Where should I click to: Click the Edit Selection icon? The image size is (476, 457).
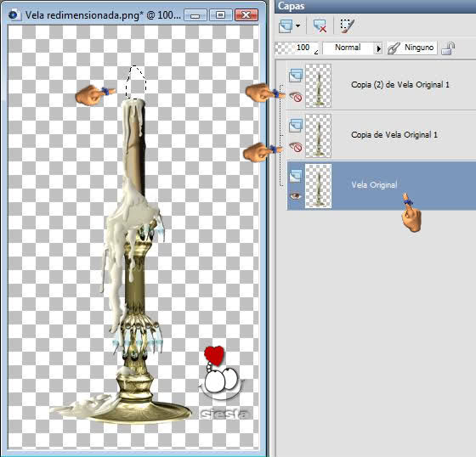348,26
